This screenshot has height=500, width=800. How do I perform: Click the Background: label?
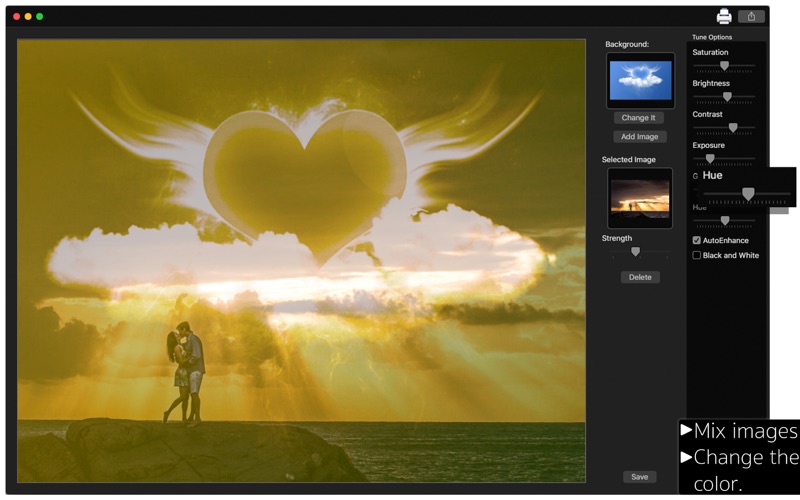(627, 44)
